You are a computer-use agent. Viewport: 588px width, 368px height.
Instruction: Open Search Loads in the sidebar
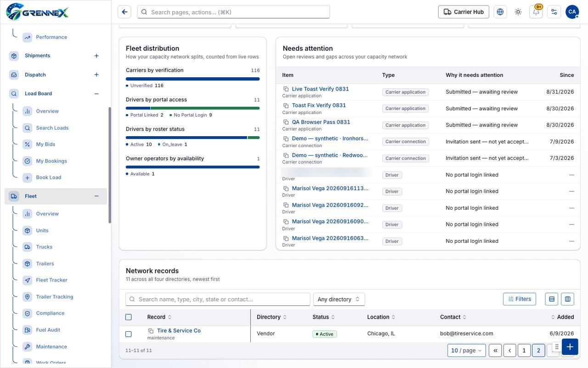click(x=52, y=128)
